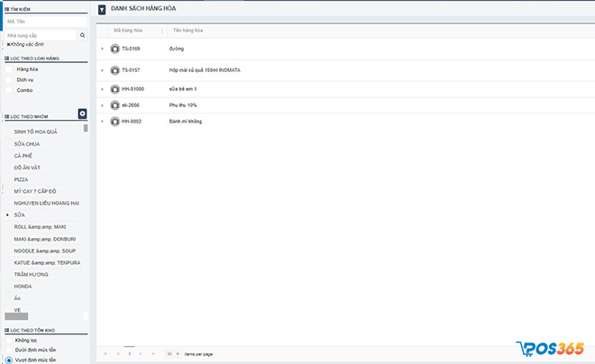
Task: Tick the Hàng hóa checkbox
Action: [x=9, y=69]
